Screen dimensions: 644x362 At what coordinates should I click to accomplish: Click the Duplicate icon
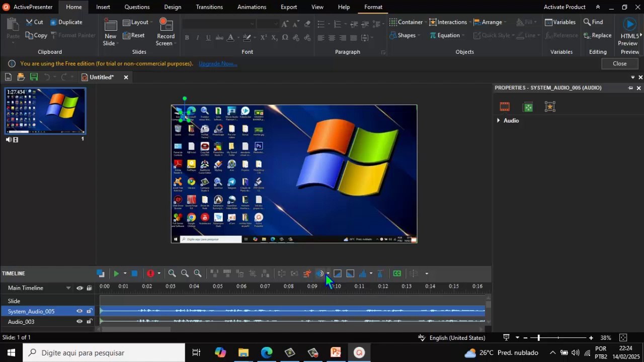(53, 22)
